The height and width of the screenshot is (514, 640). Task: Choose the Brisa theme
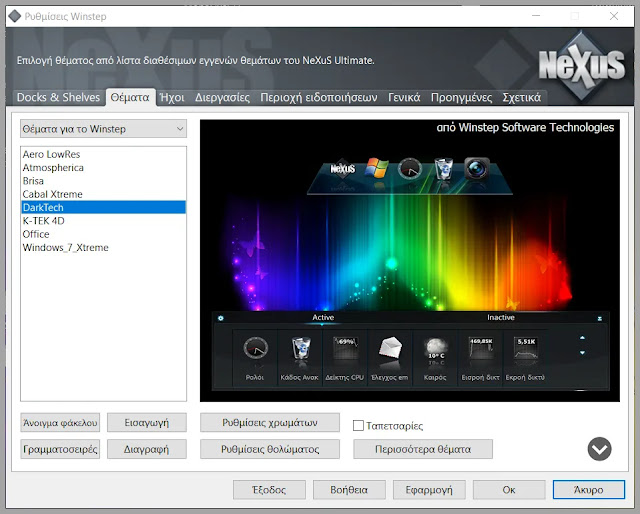(x=104, y=181)
